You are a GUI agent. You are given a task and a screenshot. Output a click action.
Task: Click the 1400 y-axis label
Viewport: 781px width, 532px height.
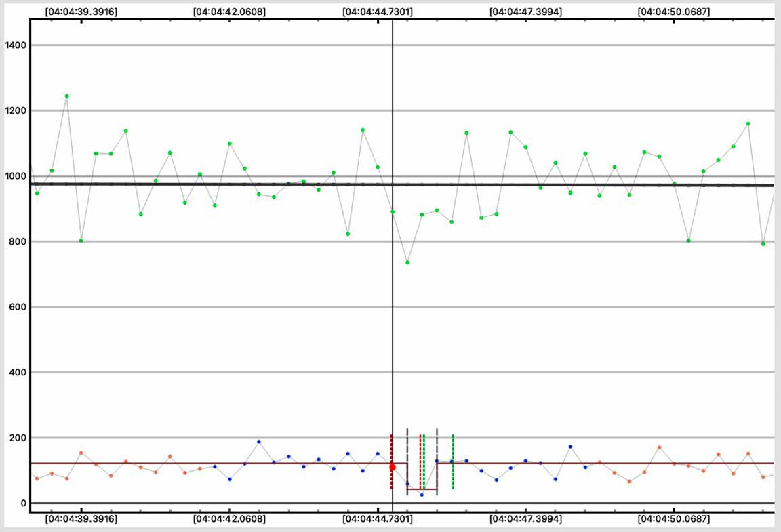point(14,45)
